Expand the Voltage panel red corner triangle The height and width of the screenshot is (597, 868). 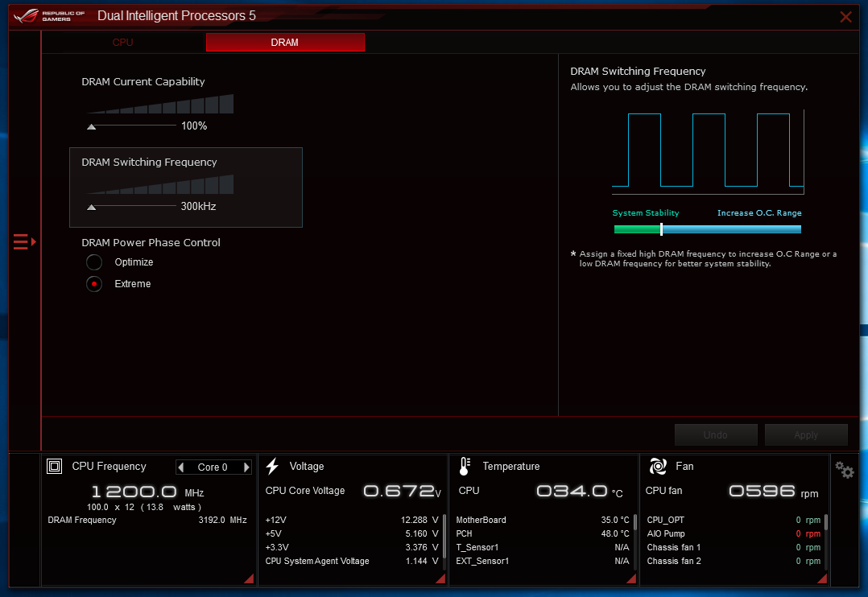coord(440,578)
